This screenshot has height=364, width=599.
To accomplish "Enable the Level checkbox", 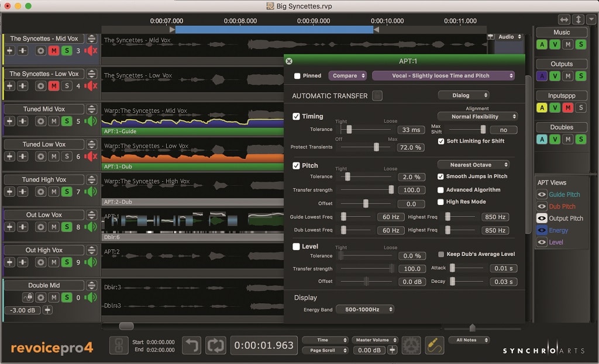I will coord(296,247).
